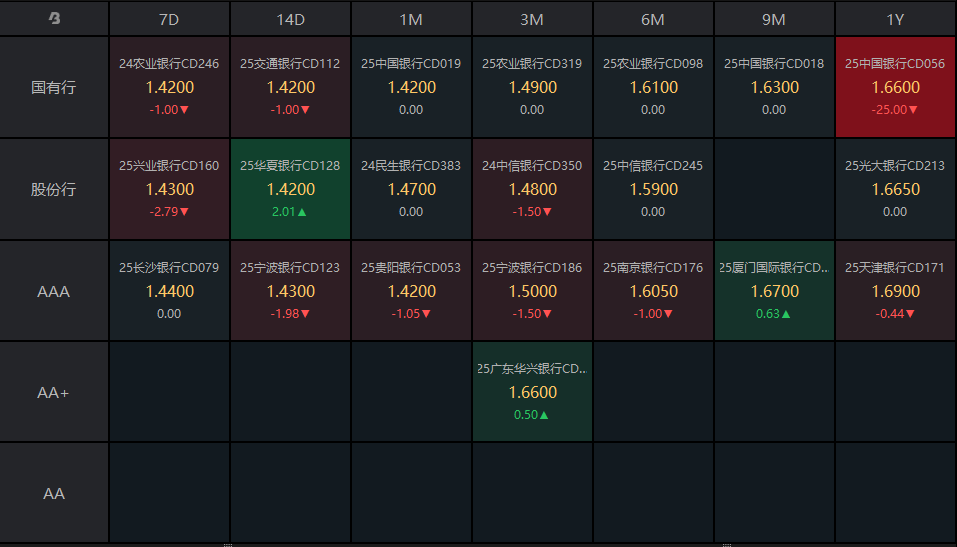Screen dimensions: 957x547
Task: Click the 3M column header
Action: pyautogui.click(x=532, y=20)
